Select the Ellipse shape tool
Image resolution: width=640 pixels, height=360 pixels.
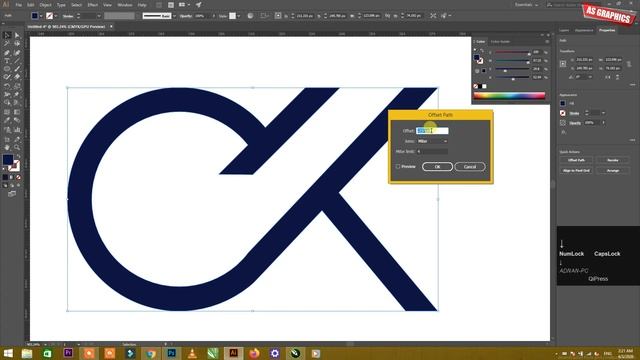tap(7, 69)
